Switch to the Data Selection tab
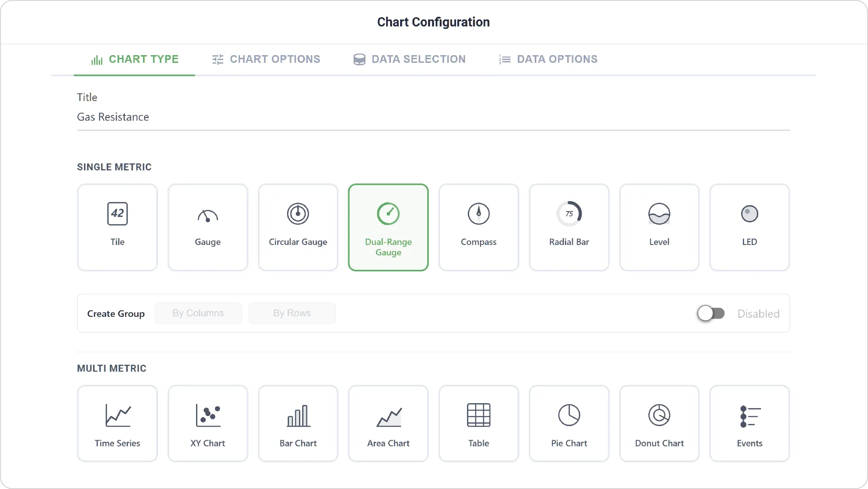This screenshot has height=489, width=868. [x=410, y=59]
